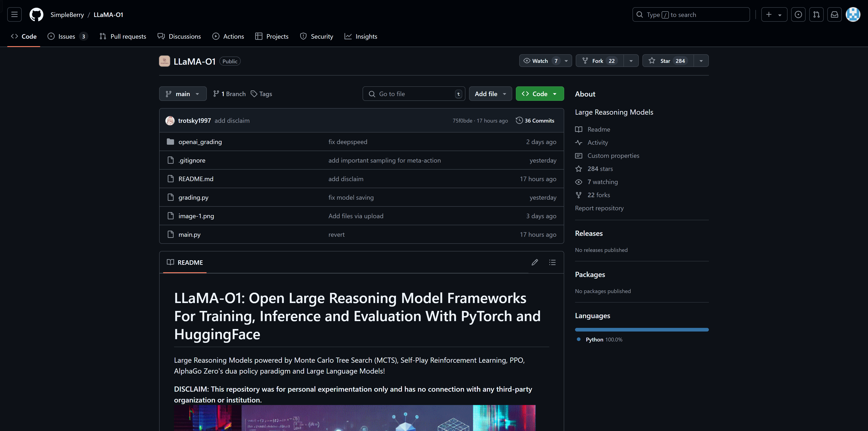Open the Projects tab

(x=272, y=36)
